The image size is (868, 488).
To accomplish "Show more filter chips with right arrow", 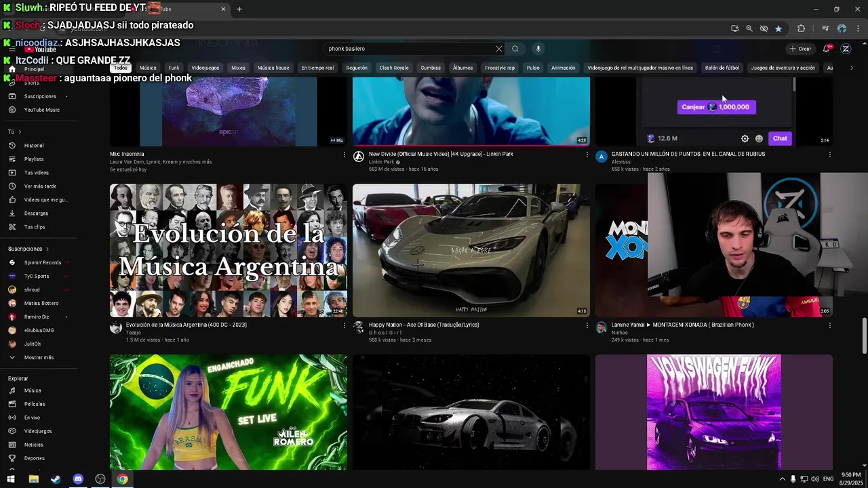I will click(x=852, y=68).
